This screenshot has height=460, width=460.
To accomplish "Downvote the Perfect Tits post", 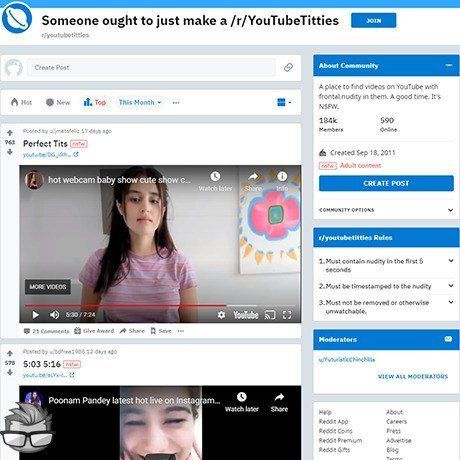I will pyautogui.click(x=10, y=152).
